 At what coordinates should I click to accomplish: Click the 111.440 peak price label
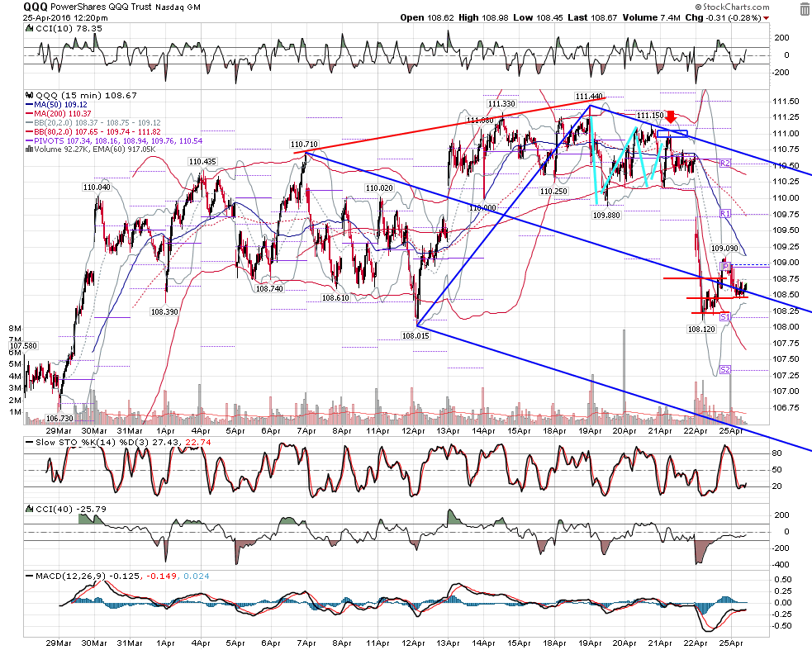tap(589, 97)
